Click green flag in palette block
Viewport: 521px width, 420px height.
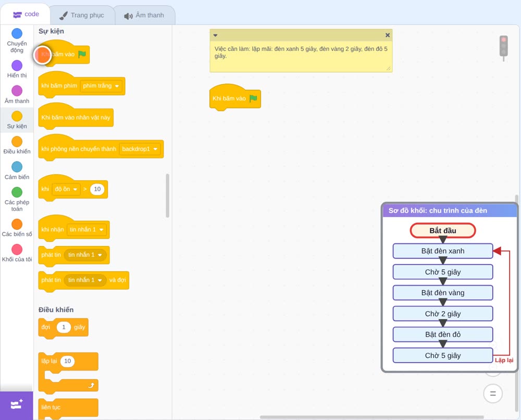tap(82, 54)
